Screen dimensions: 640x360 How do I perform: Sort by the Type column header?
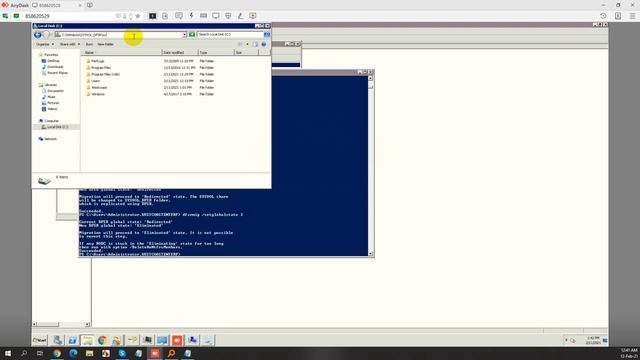216,53
